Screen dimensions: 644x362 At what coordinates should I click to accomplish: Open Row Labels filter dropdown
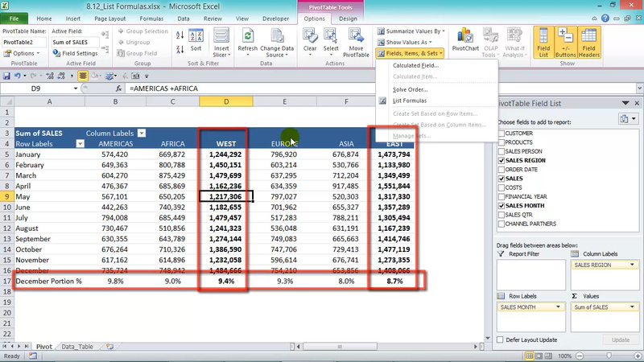(x=80, y=144)
